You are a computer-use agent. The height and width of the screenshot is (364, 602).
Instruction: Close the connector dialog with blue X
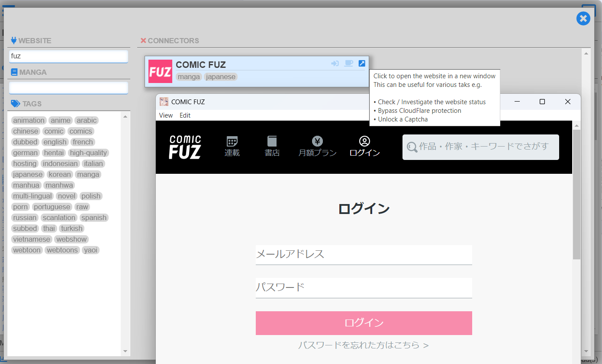pos(583,18)
